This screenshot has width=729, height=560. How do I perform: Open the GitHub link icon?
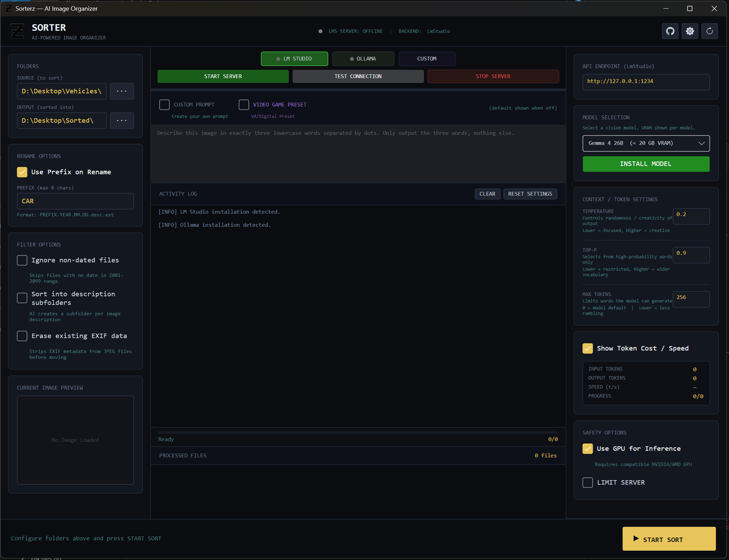point(670,31)
